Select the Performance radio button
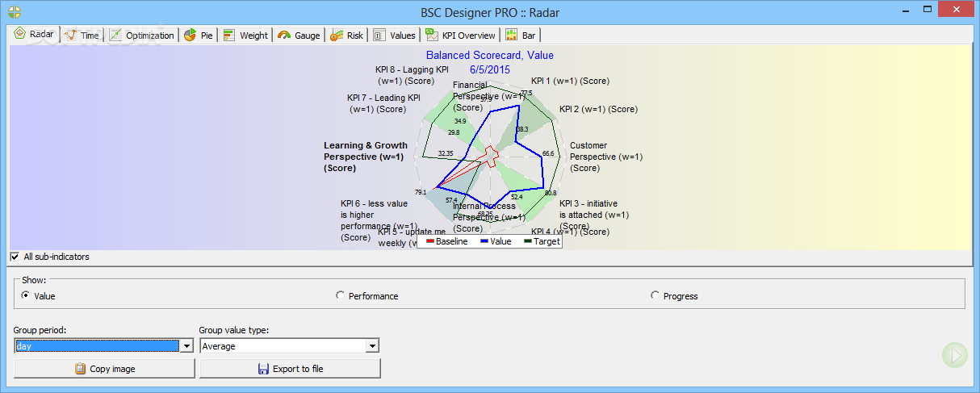The image size is (980, 393). pyautogui.click(x=340, y=295)
